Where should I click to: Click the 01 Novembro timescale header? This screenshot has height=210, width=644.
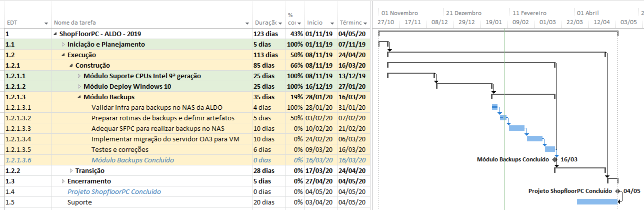pyautogui.click(x=399, y=13)
